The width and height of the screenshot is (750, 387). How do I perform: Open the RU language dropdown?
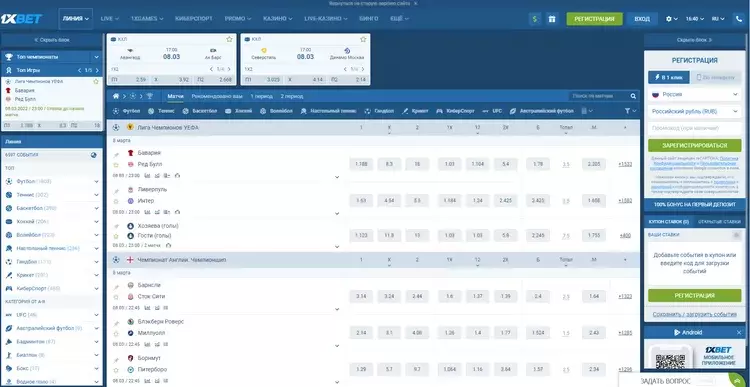[718, 19]
